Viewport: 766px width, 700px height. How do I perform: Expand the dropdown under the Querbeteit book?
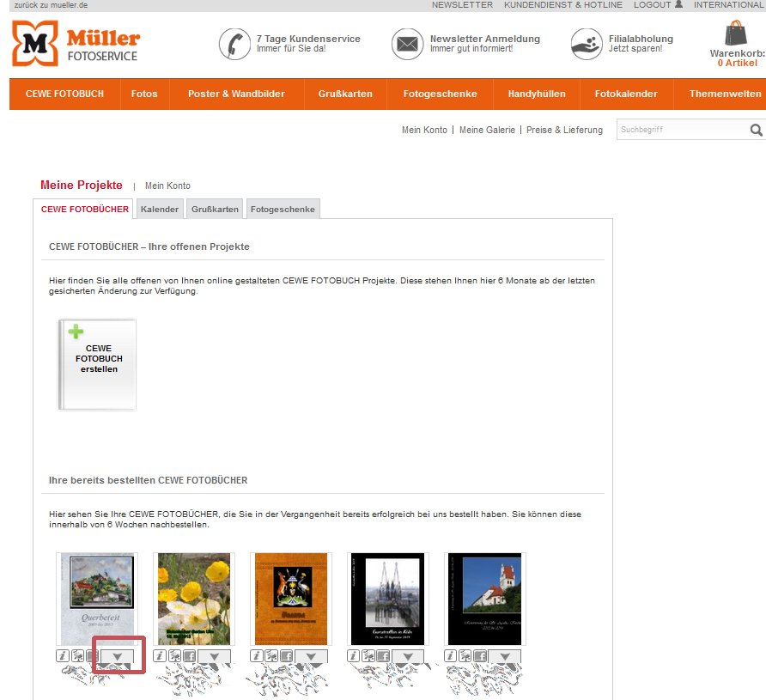118,656
